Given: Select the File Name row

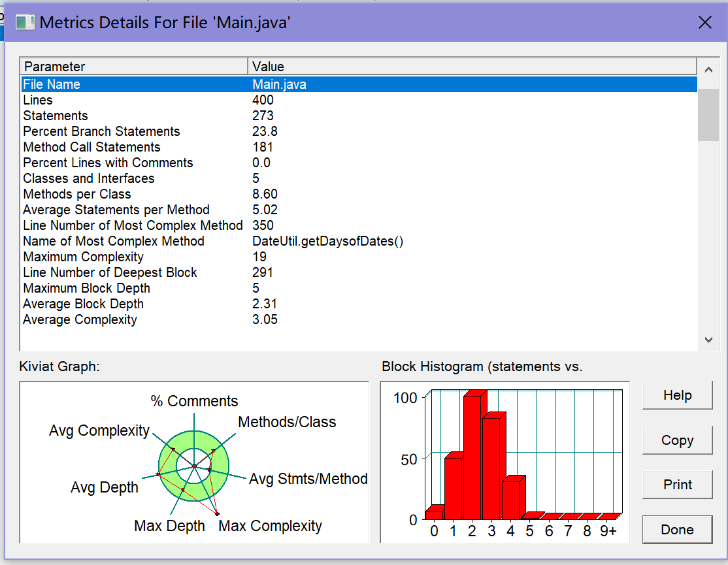Looking at the screenshot, I should (359, 84).
